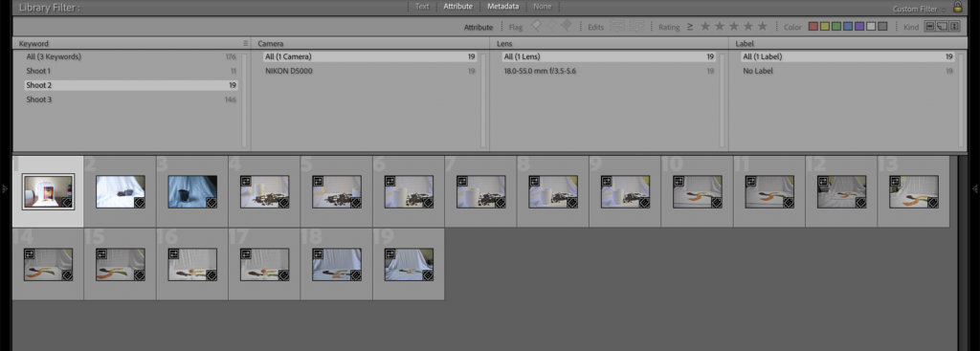This screenshot has width=980, height=351.
Task: Click keyword tag badge on photo 16
Action: coord(212,275)
